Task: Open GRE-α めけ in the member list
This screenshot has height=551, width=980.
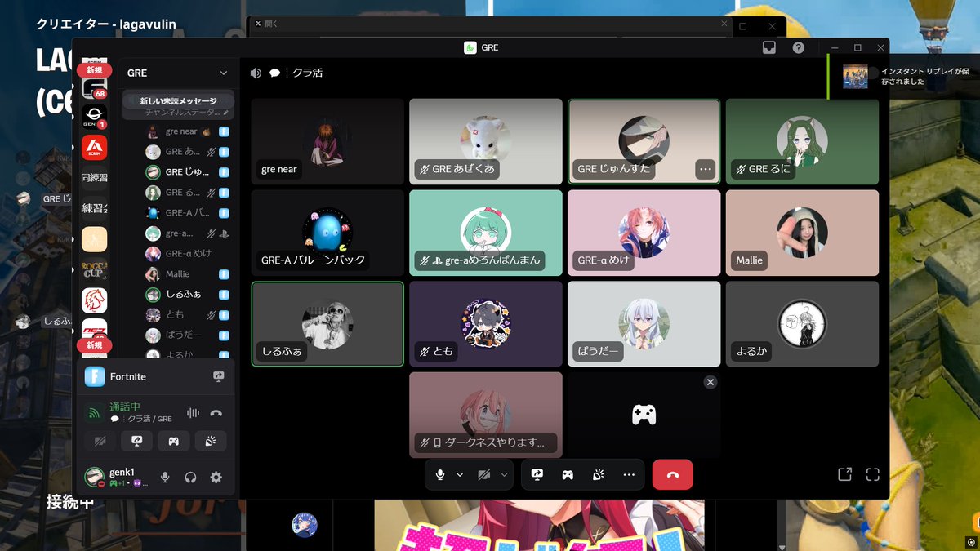Action: tap(186, 254)
